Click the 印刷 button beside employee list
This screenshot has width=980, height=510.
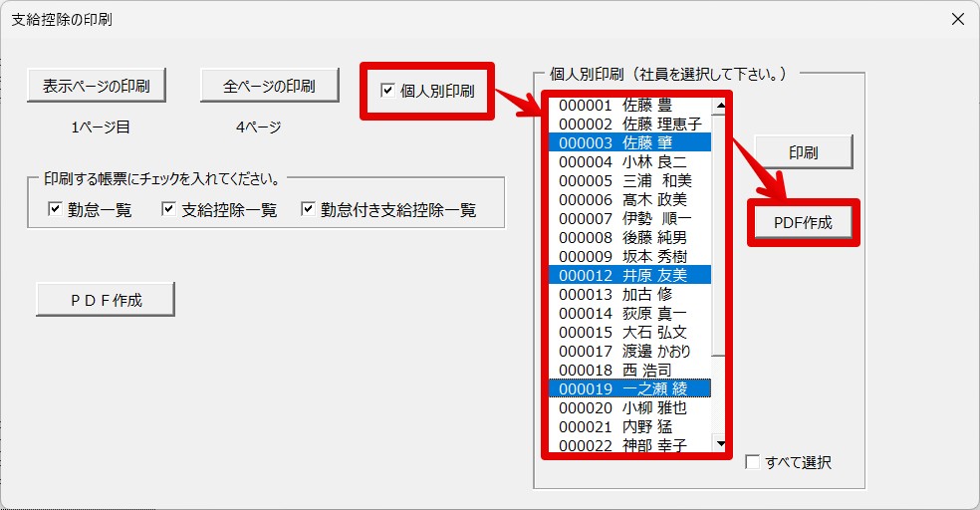pos(804,151)
